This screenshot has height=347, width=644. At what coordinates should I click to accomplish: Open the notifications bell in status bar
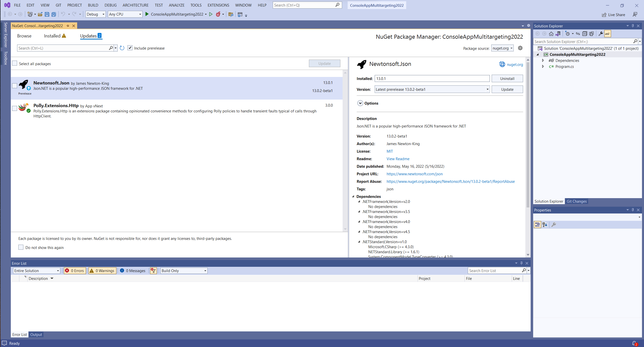pos(634,343)
